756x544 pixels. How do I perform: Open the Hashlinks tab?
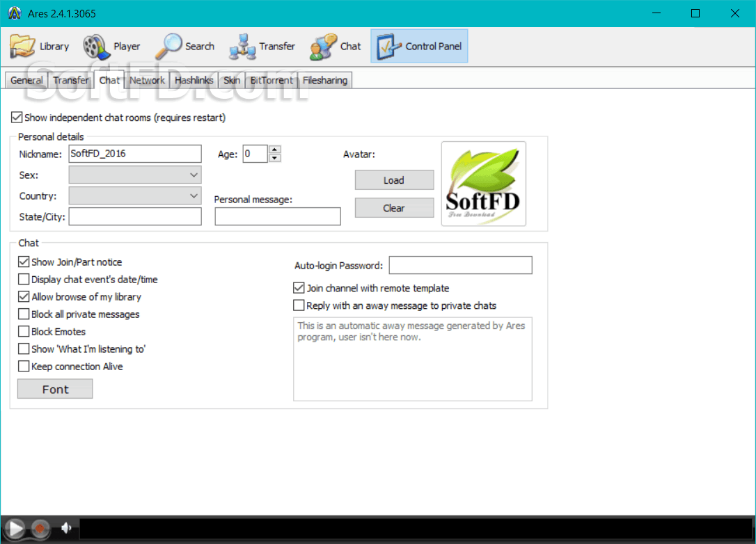coord(194,80)
